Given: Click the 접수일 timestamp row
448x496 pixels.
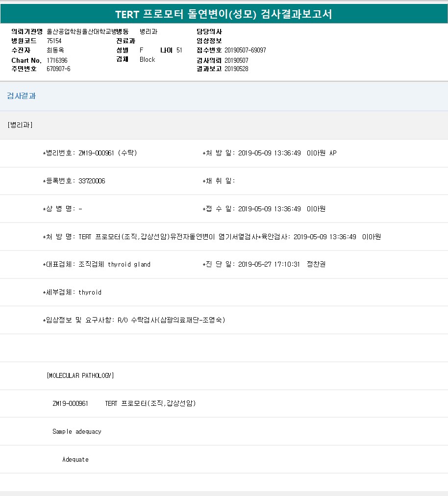Looking at the screenshot, I should coord(264,209).
